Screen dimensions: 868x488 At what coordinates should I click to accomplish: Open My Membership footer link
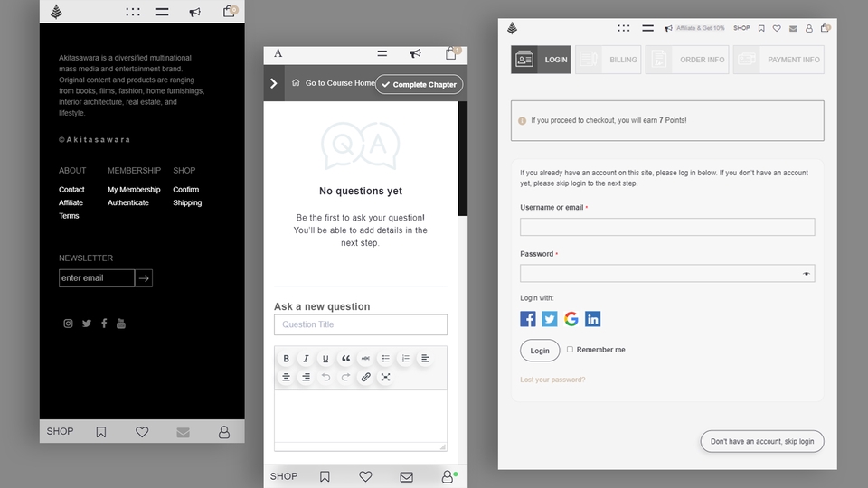pyautogui.click(x=134, y=189)
